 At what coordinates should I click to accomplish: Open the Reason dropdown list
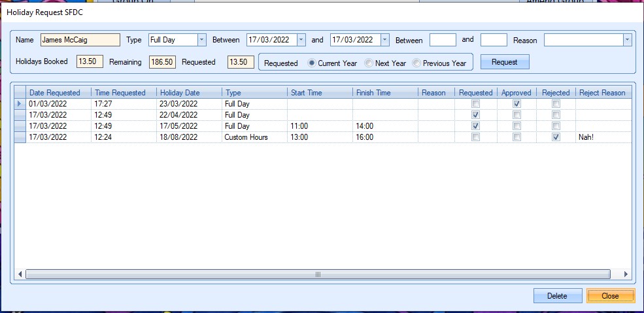(x=627, y=40)
